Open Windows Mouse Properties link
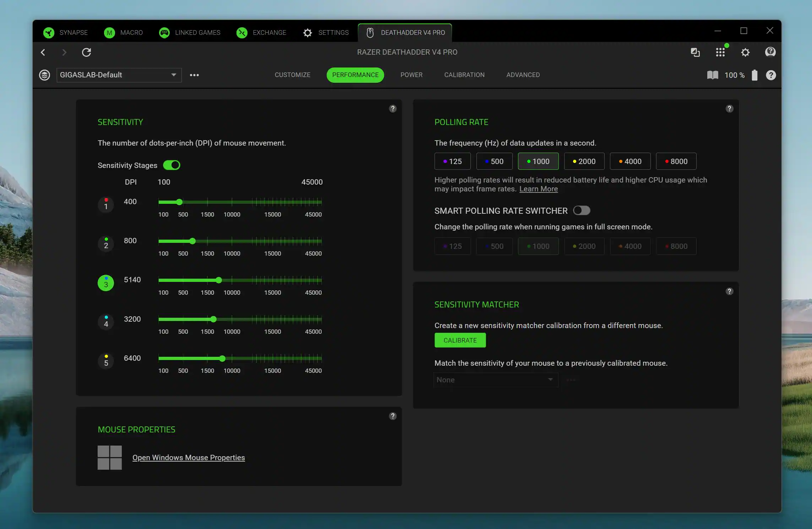 (189, 457)
